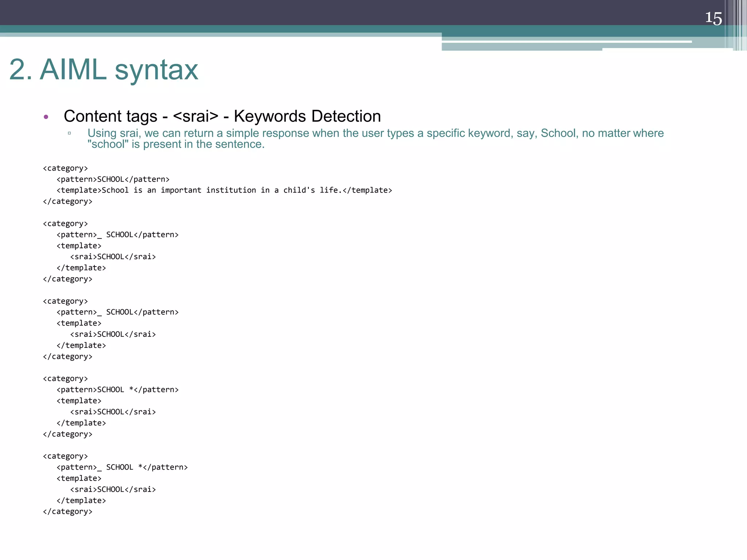Click the first '_ SCHOOL' pattern line
Screen dimensions: 747x560
point(117,235)
